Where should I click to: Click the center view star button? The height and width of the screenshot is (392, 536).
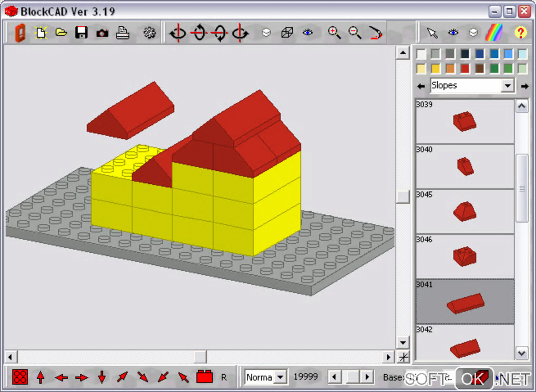404,357
